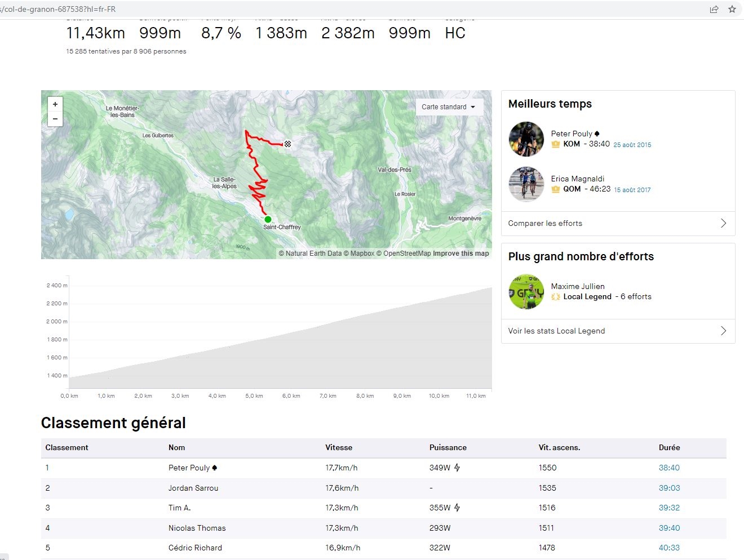Click the Puissance column header

coord(448,447)
